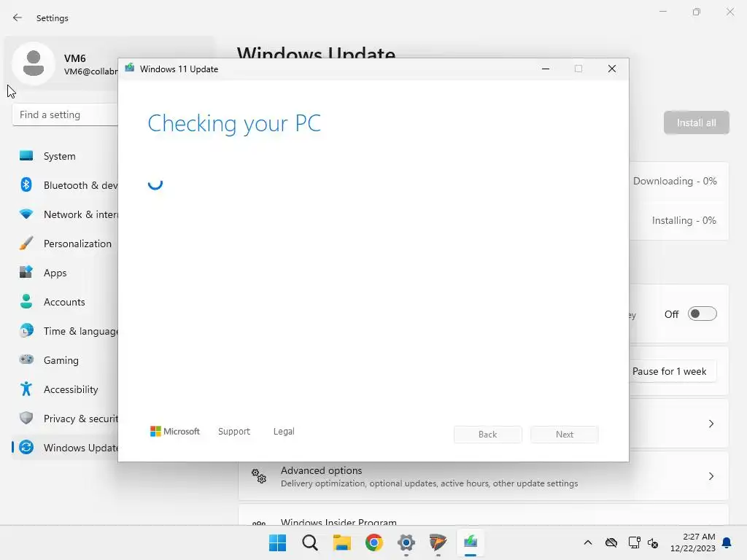
Task: Click the Network wifi icon in Settings sidebar
Action: tap(26, 214)
